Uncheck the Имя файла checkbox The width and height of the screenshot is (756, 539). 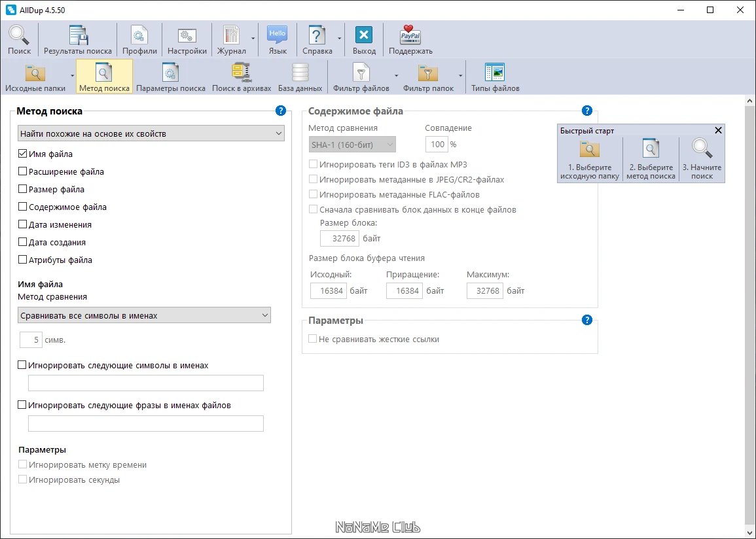(x=22, y=154)
